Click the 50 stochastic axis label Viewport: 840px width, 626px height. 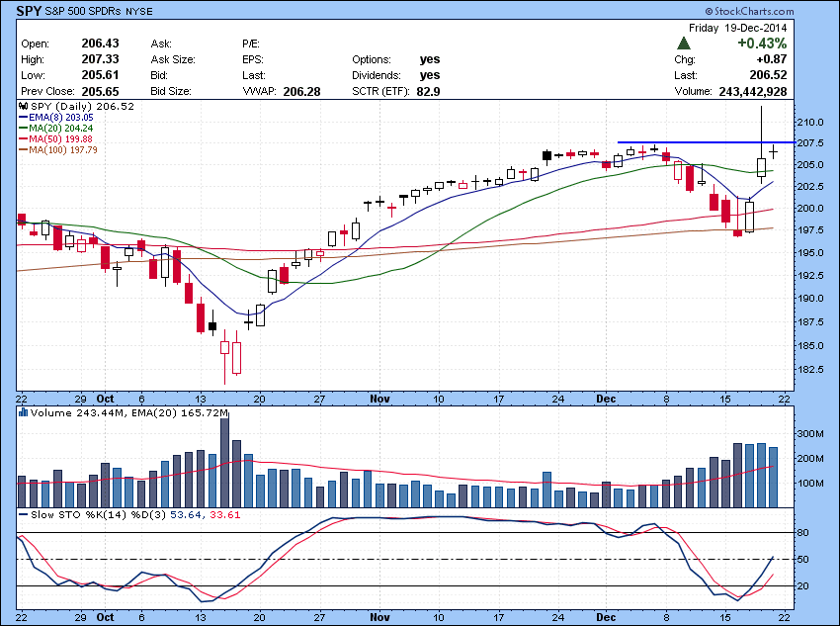click(802, 560)
